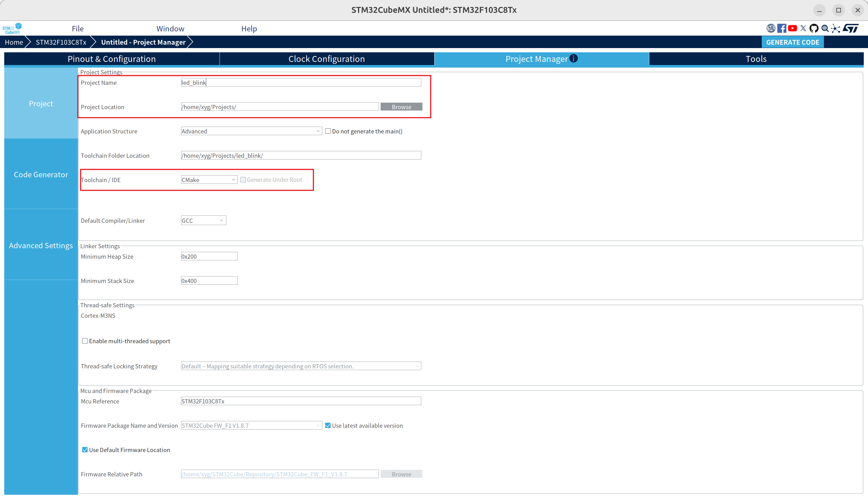Switch to Clock Configuration tab
Screen dimensions: 868x499
click(327, 59)
